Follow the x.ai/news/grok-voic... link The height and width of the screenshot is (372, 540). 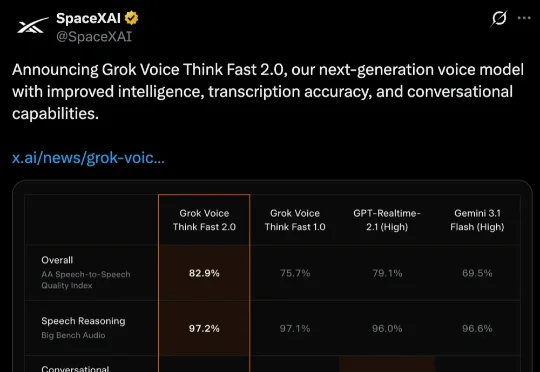[x=88, y=158]
